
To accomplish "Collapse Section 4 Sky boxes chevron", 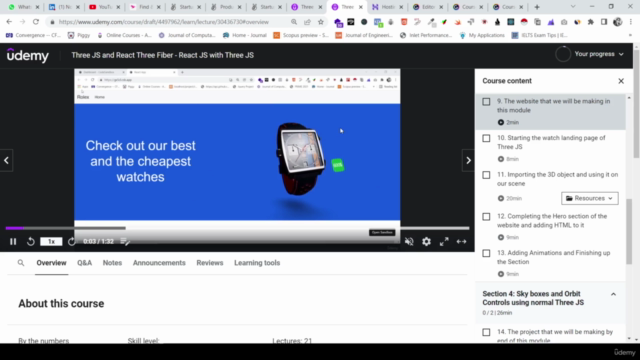I will [613, 294].
